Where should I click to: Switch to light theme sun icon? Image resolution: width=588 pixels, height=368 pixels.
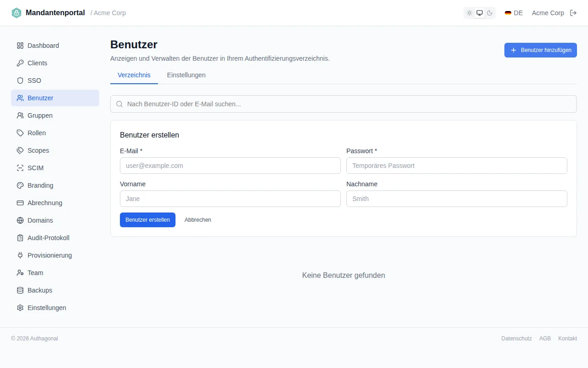click(x=469, y=13)
